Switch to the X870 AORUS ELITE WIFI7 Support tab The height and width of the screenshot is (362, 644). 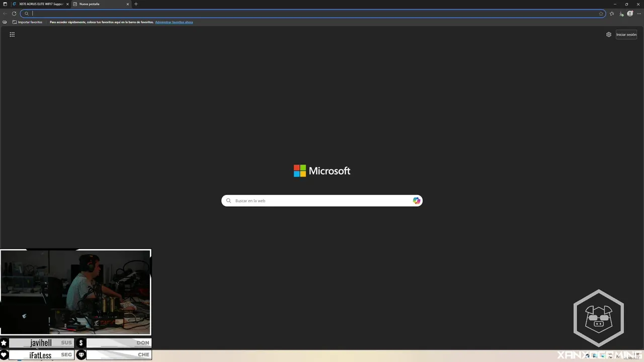40,4
